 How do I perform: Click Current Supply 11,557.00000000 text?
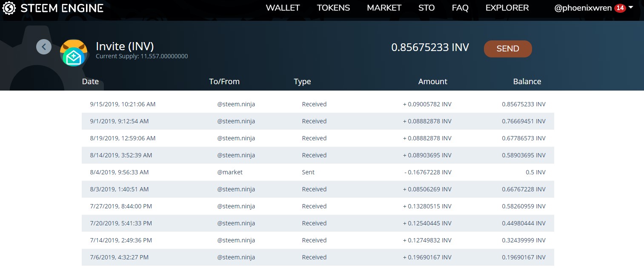(x=142, y=56)
